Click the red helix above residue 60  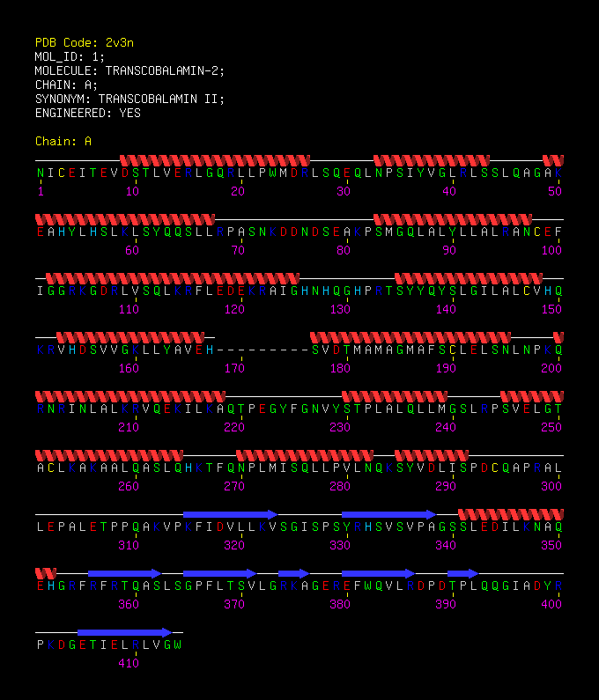click(125, 219)
